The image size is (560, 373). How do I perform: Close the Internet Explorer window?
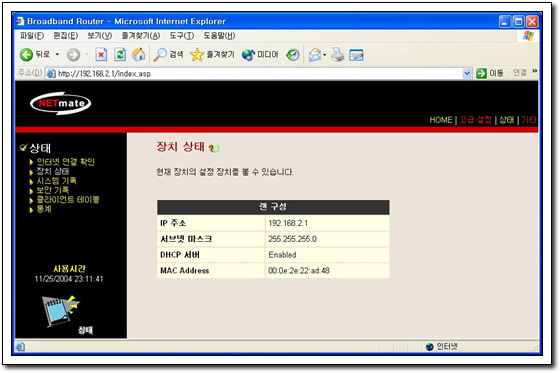point(532,22)
